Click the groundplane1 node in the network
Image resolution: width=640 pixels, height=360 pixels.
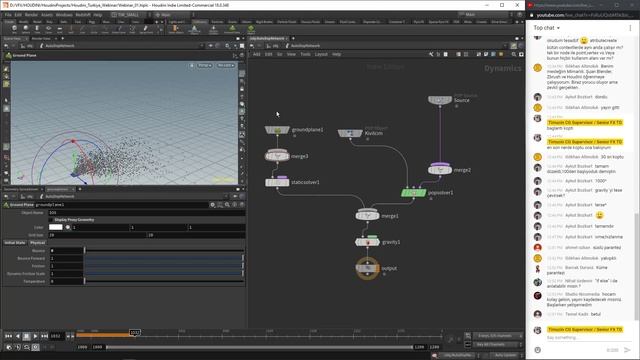[277, 130]
